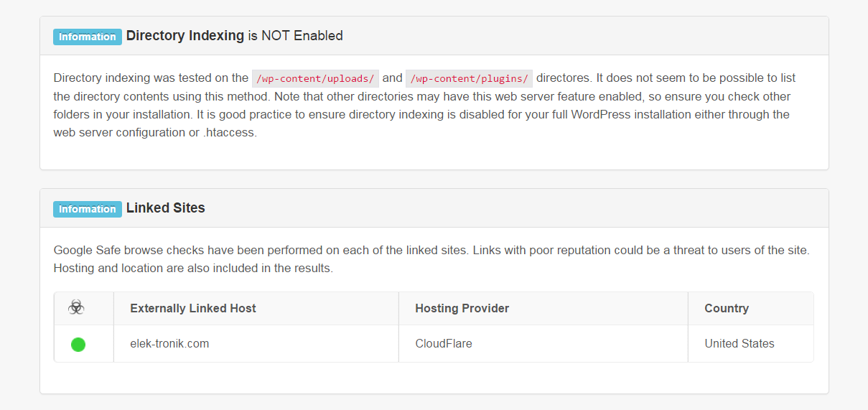Click the Information badge beside Directory Indexing
This screenshot has height=410, width=868.
(88, 37)
